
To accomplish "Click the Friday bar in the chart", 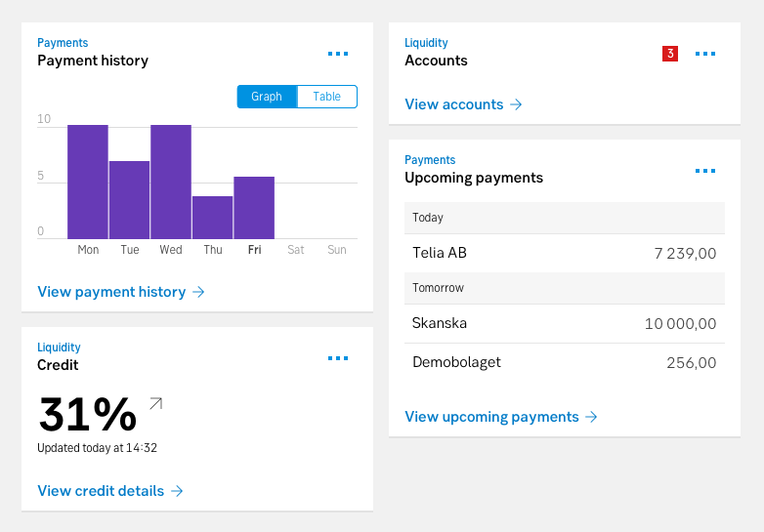I will 254,208.
